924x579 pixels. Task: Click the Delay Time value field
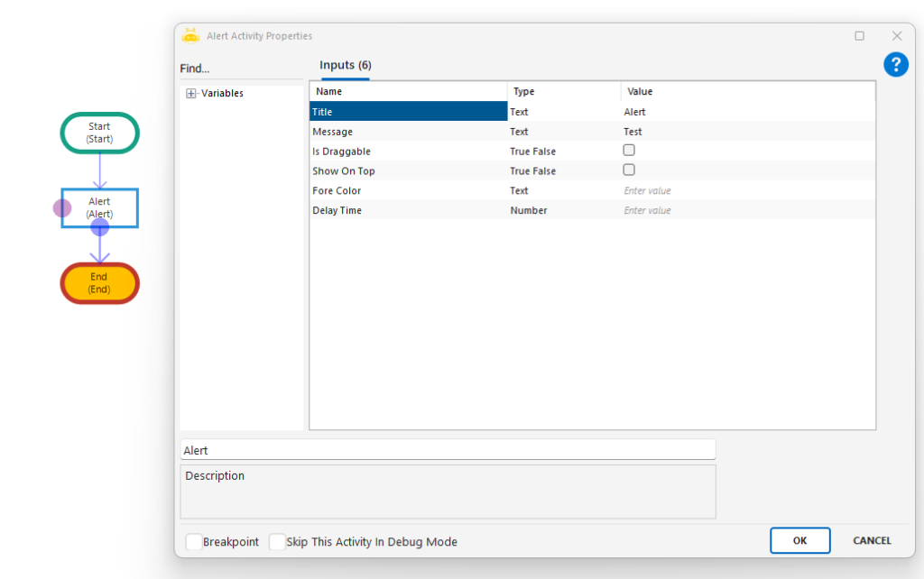745,210
